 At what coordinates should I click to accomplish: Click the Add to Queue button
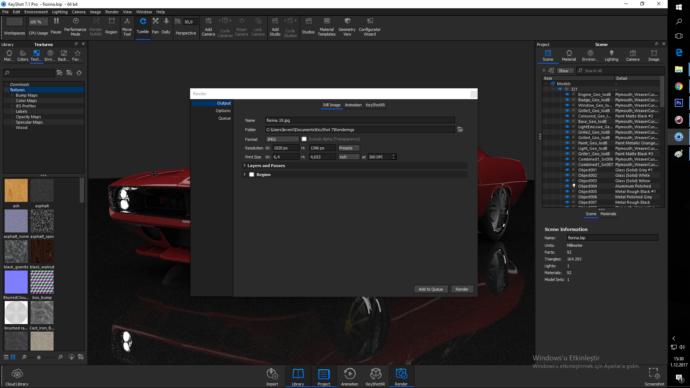(x=431, y=289)
